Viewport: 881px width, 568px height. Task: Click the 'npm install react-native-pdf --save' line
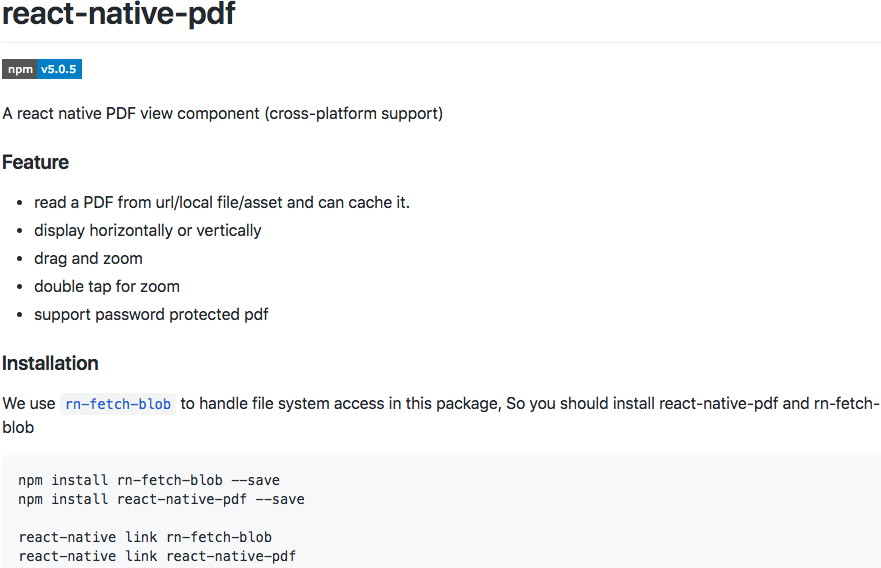(161, 499)
